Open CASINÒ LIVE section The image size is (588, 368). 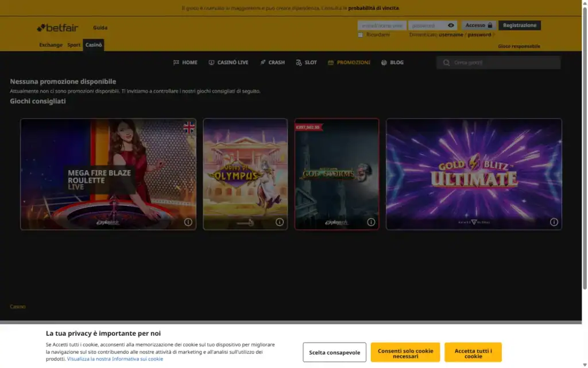[x=229, y=62]
